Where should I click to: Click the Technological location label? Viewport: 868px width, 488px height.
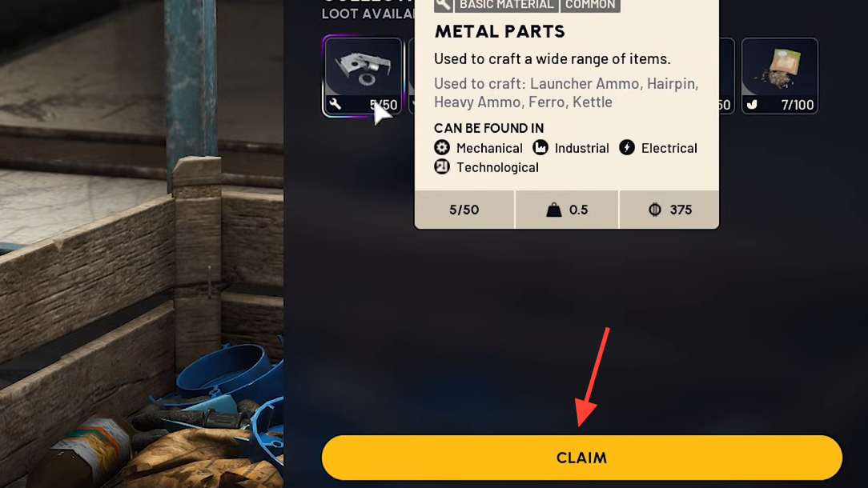coord(497,168)
